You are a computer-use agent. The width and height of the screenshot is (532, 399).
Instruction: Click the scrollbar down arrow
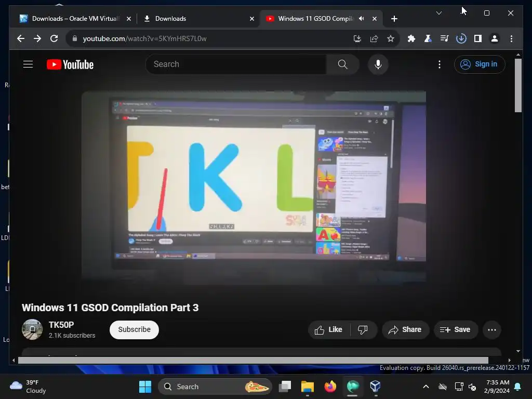click(518, 351)
